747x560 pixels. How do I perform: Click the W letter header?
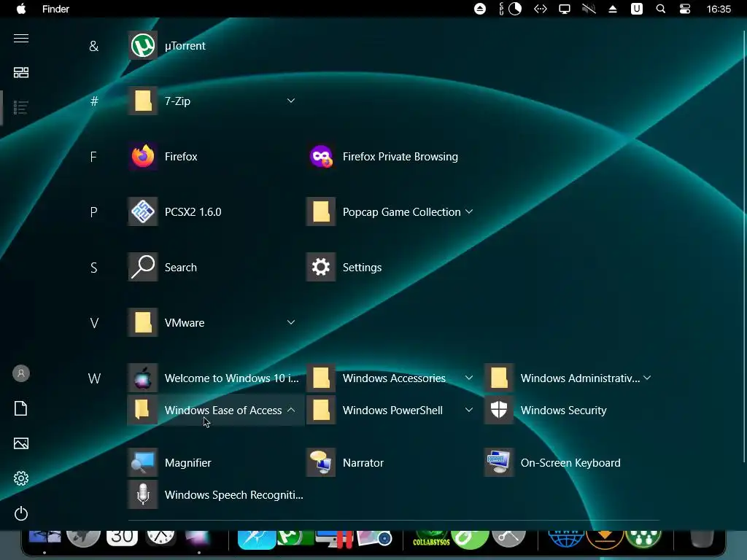point(94,378)
